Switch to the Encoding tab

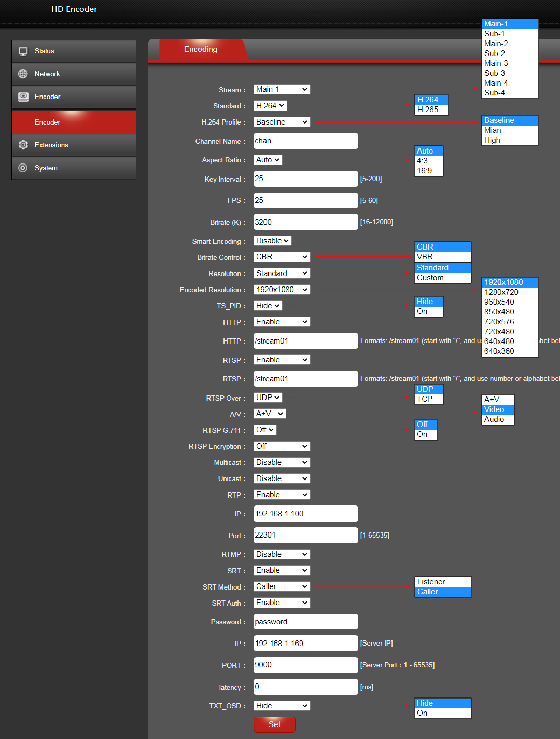pyautogui.click(x=201, y=49)
